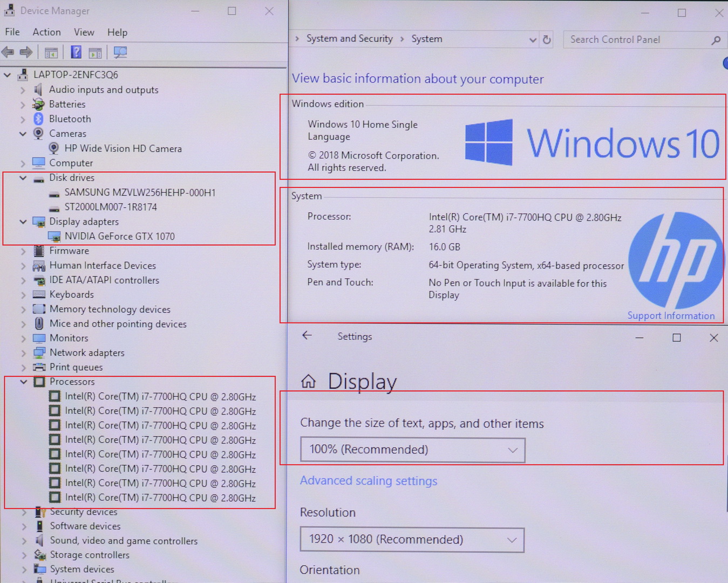
Task: Click the Help question-mark toolbar icon
Action: pos(76,52)
